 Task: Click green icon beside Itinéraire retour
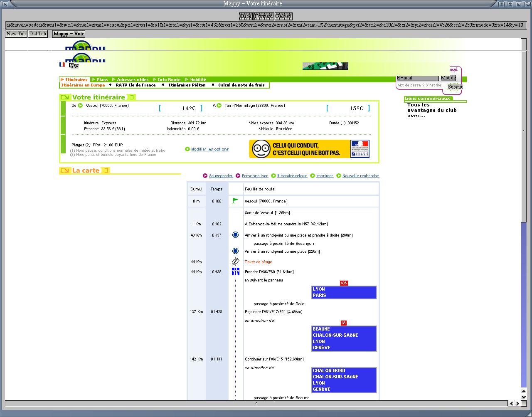(273, 176)
